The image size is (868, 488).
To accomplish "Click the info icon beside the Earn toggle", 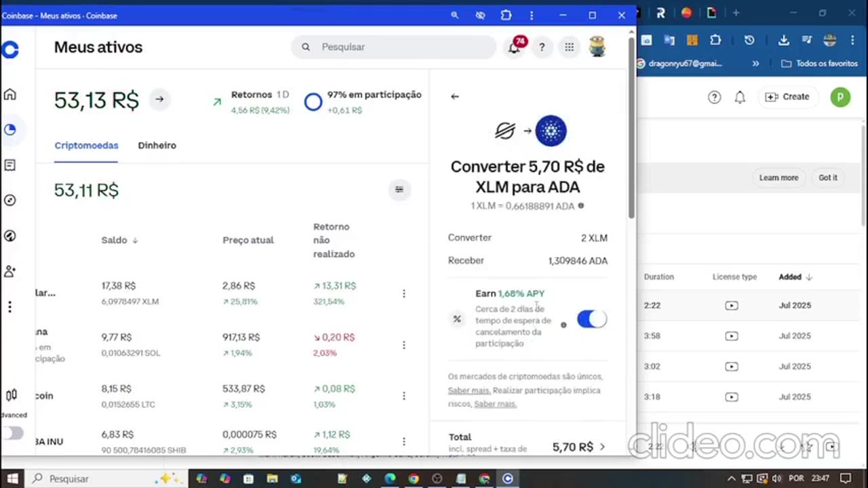I will click(564, 325).
